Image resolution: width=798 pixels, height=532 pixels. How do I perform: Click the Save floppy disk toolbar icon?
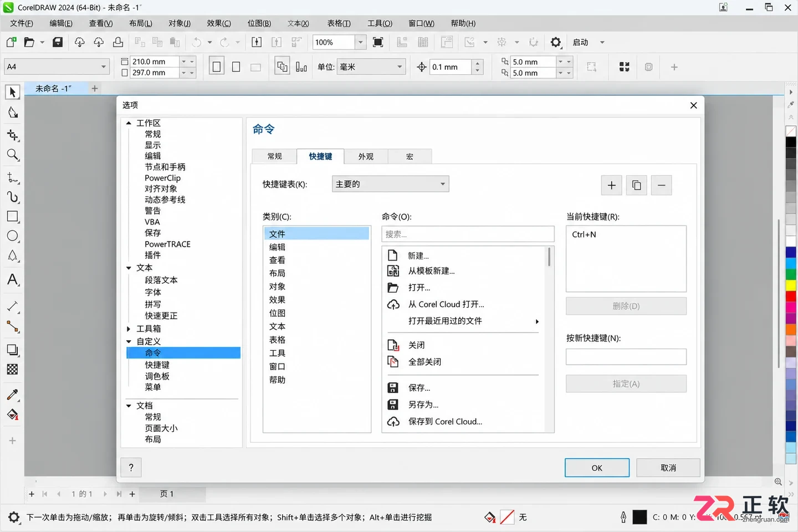click(x=58, y=42)
